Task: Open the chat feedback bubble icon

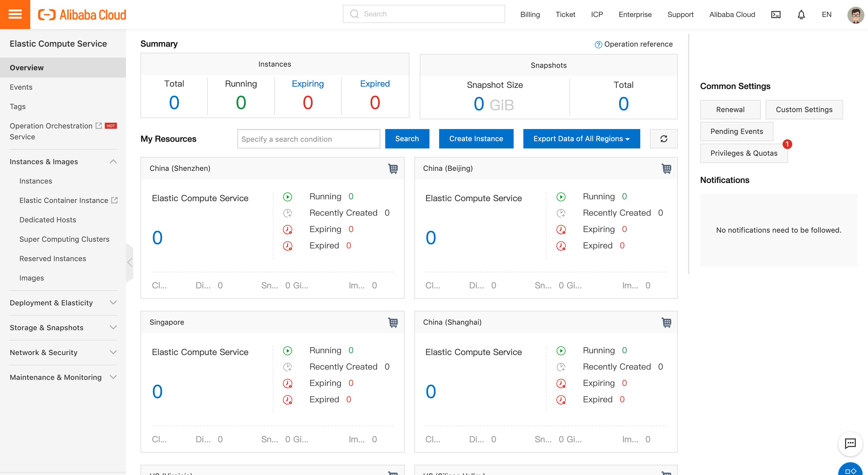Action: tap(850, 444)
